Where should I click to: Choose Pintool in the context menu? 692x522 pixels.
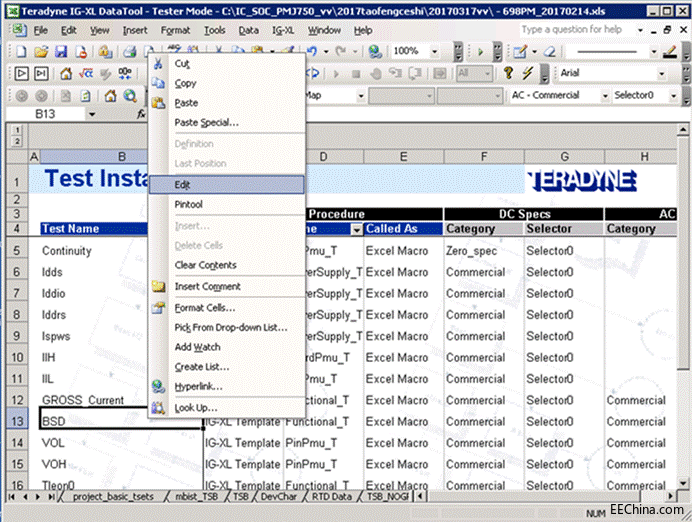tap(226, 204)
